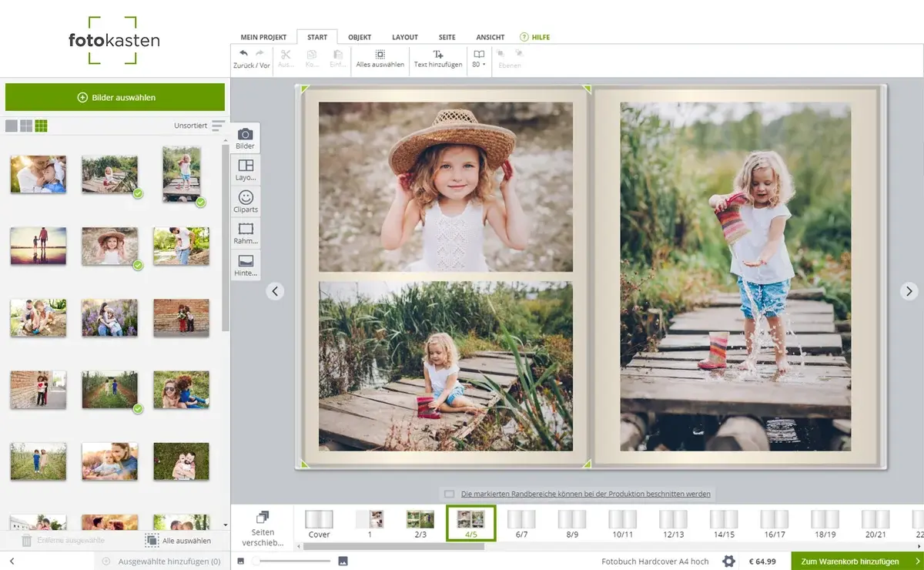
Task: Switch to the ANSICHT tab
Action: [490, 37]
